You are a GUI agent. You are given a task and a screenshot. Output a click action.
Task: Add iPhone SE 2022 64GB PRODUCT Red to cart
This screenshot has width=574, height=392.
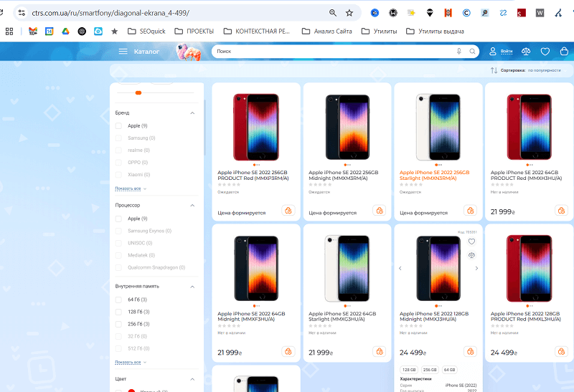click(561, 211)
